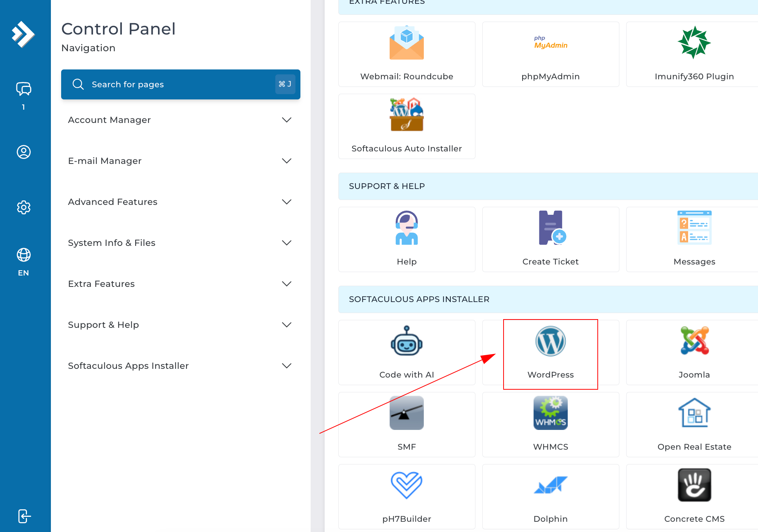The image size is (758, 532).
Task: Launch the phpMyAdmin icon
Action: (551, 42)
